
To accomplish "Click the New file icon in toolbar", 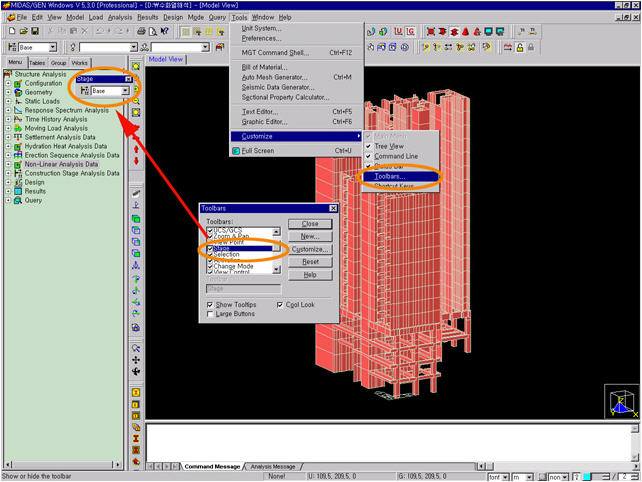I will pyautogui.click(x=12, y=32).
